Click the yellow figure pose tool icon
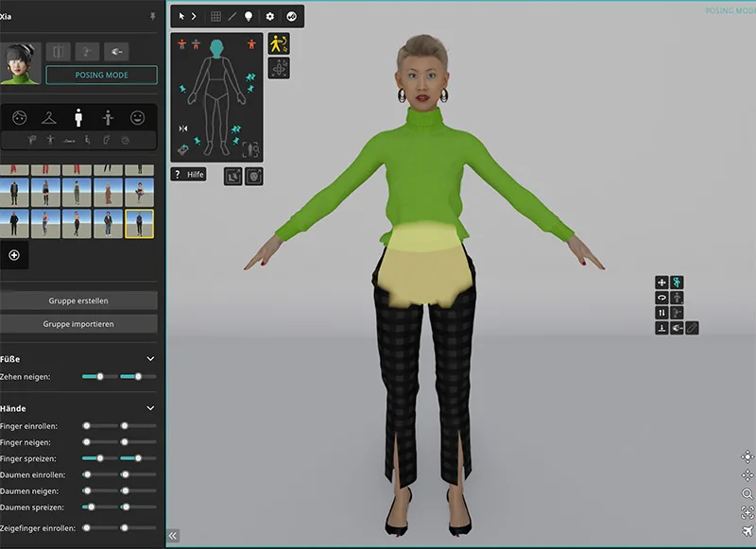Image resolution: width=756 pixels, height=549 pixels. (278, 43)
